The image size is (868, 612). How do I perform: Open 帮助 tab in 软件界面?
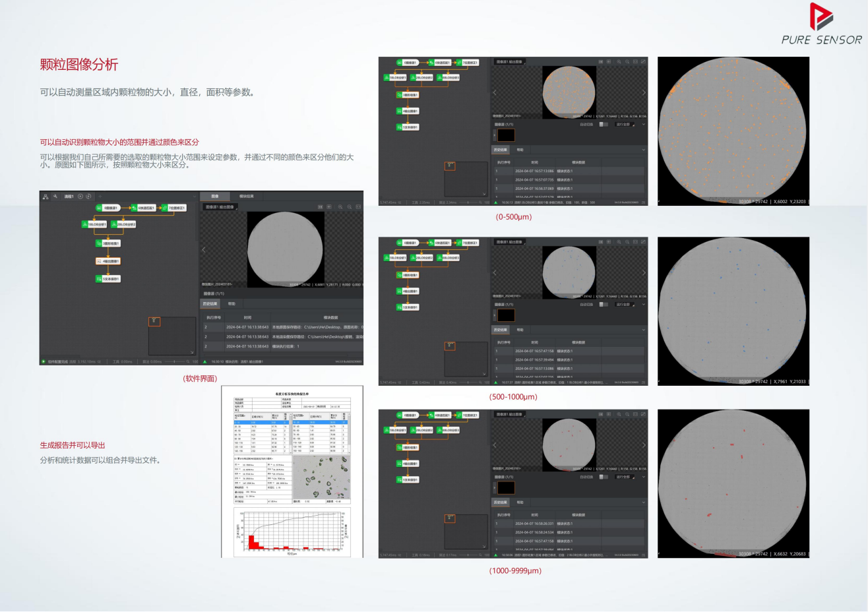click(232, 304)
